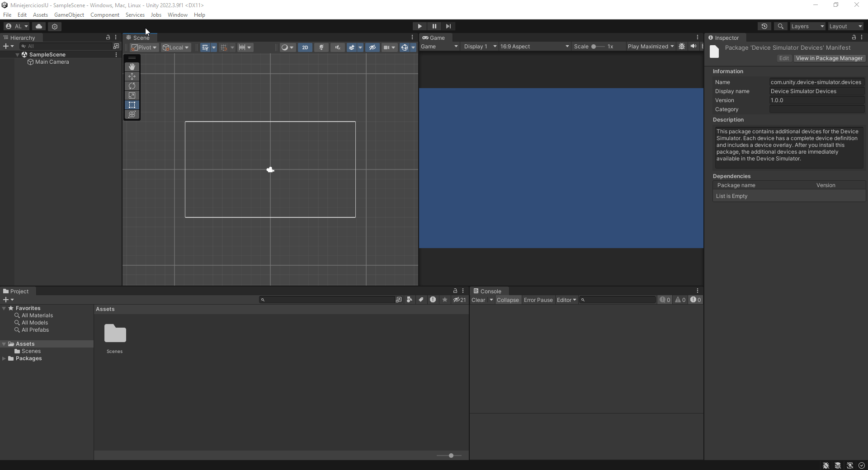
Task: Open the cloud services icon
Action: coord(39,26)
